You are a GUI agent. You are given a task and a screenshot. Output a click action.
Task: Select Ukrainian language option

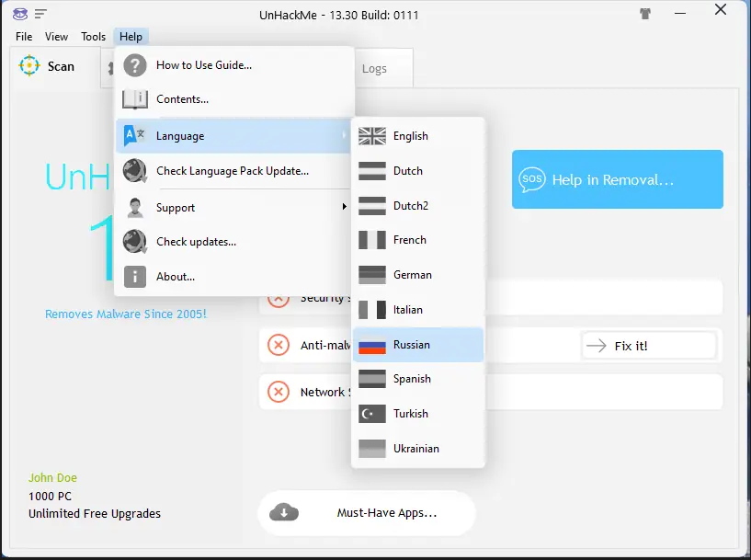[418, 449]
